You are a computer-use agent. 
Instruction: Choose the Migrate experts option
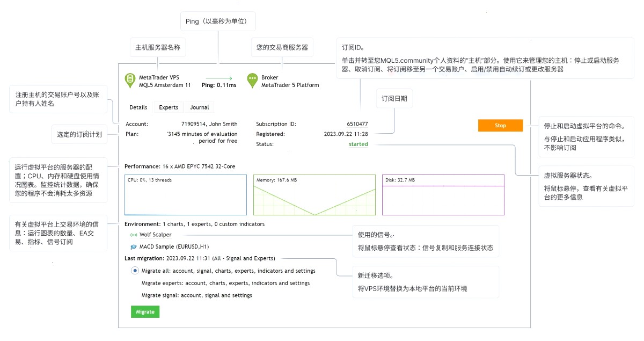[x=225, y=283]
